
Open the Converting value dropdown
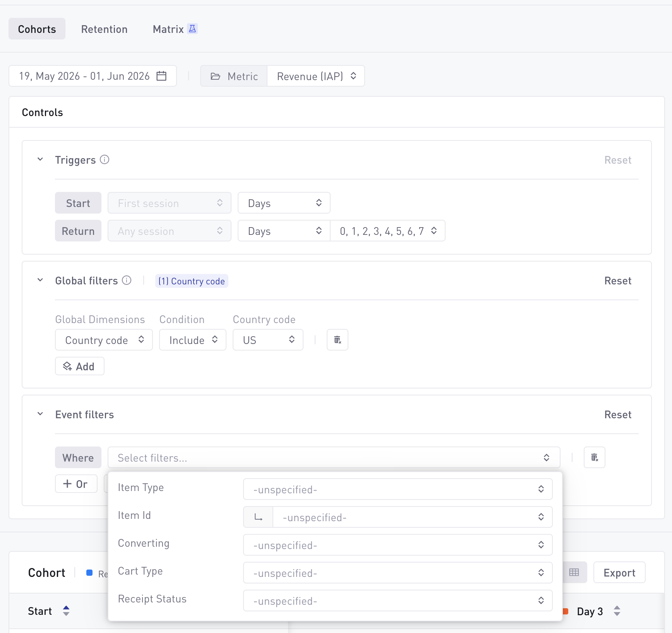point(398,545)
